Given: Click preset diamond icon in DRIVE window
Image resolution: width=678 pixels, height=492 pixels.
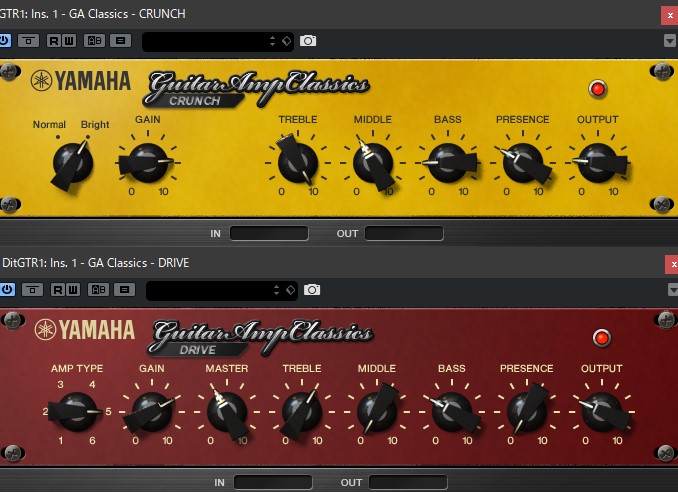Looking at the screenshot, I should 291,290.
